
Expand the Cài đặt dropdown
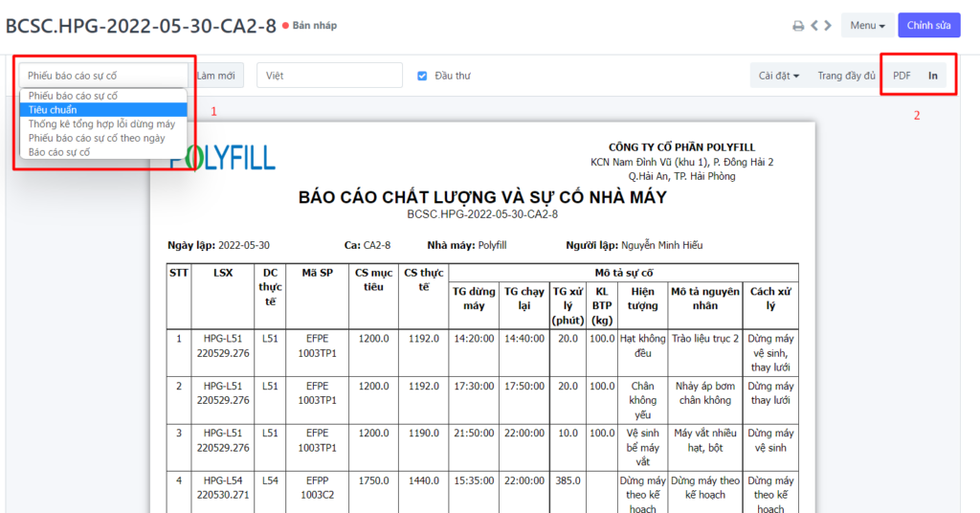[778, 76]
